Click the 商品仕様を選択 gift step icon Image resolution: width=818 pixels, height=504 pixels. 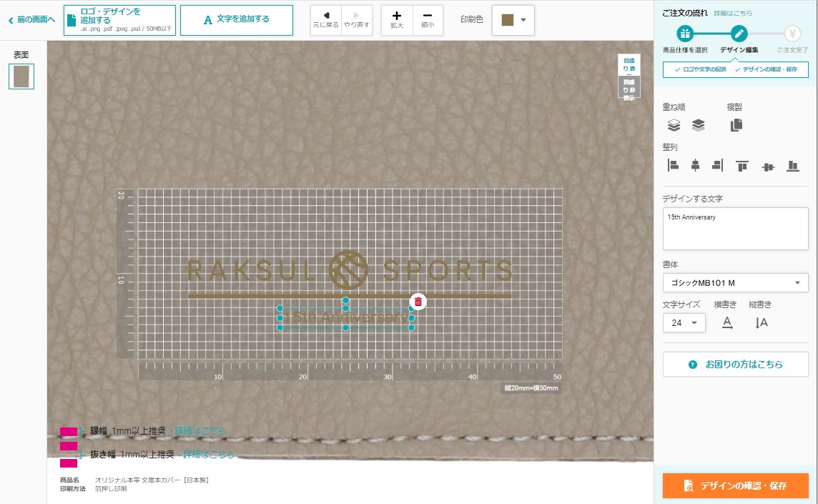pos(685,34)
